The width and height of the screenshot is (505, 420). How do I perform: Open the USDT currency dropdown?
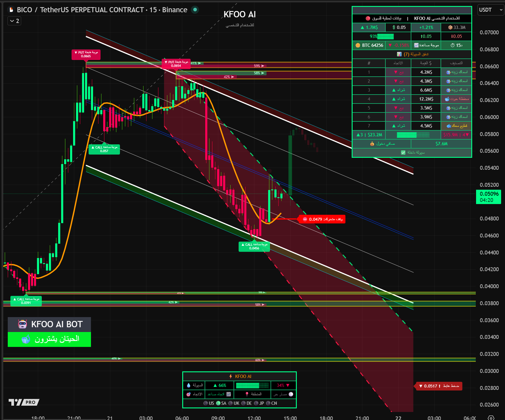491,10
